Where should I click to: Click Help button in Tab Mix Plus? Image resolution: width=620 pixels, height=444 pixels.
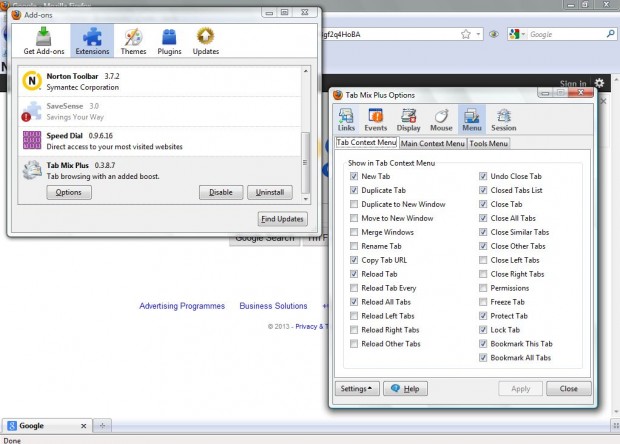[x=405, y=389]
